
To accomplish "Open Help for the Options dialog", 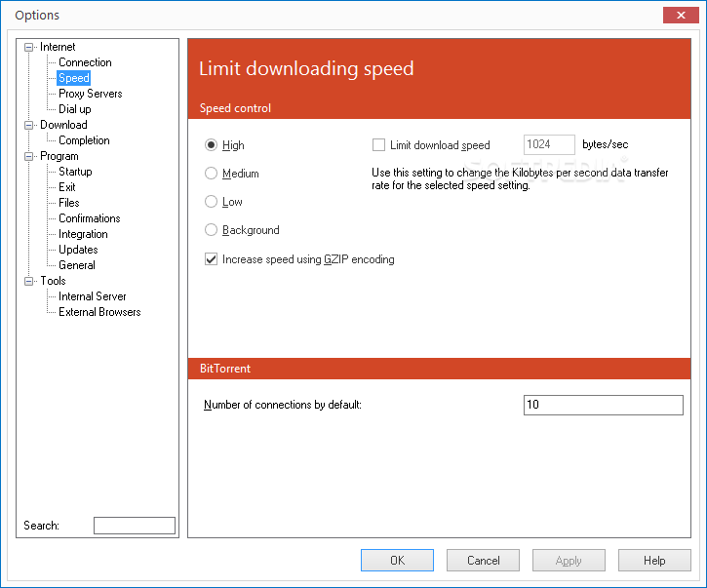I will [x=654, y=560].
